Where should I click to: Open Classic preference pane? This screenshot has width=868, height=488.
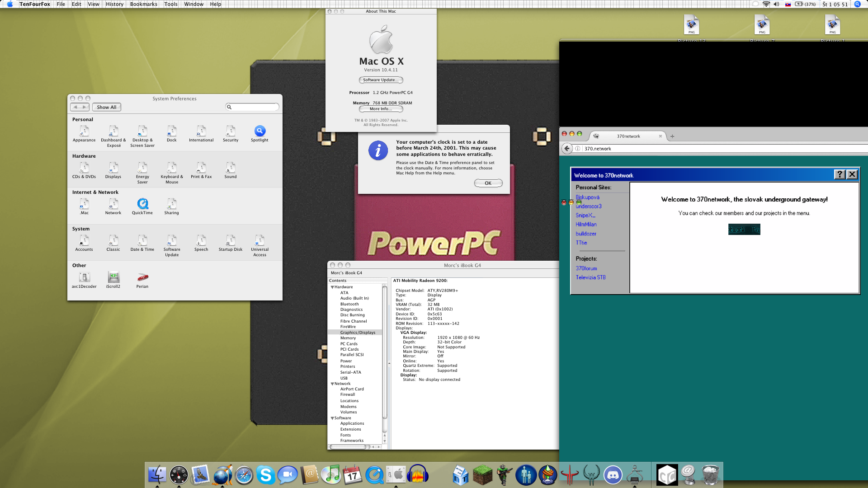113,243
